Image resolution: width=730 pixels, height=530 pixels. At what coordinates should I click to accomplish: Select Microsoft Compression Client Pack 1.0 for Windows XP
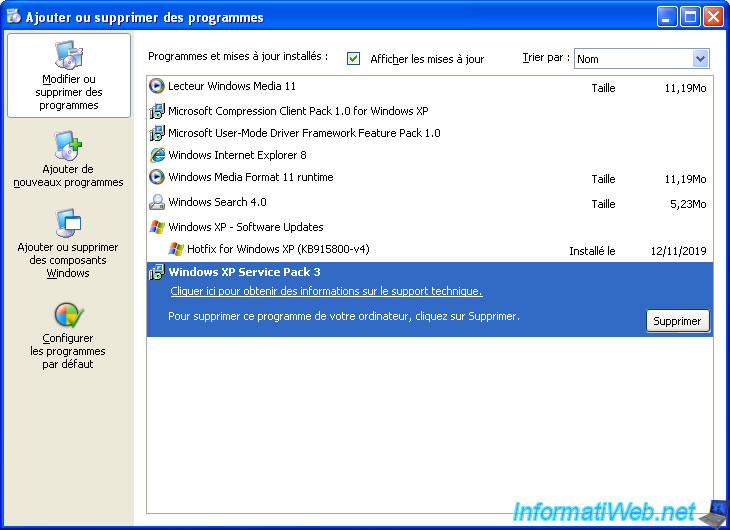(x=298, y=111)
